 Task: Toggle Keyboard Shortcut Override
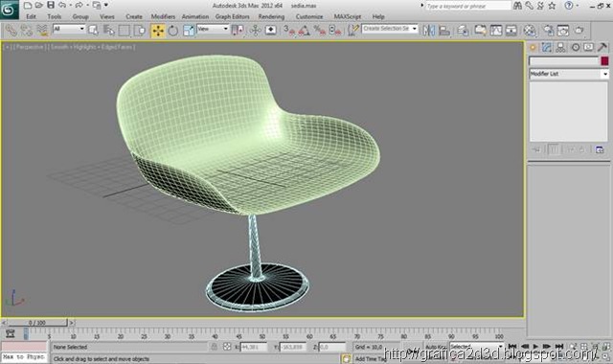(270, 30)
